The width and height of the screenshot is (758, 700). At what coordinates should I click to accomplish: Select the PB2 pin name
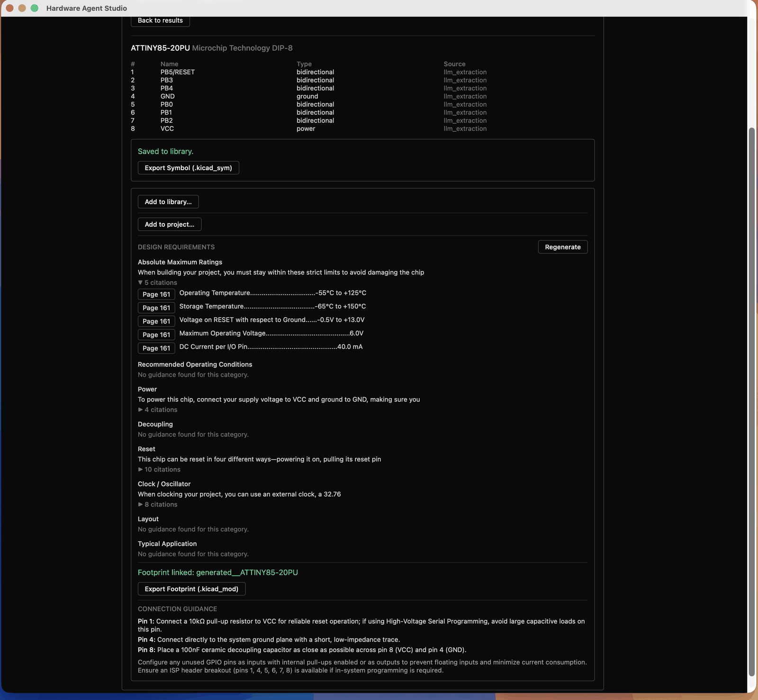coord(167,120)
